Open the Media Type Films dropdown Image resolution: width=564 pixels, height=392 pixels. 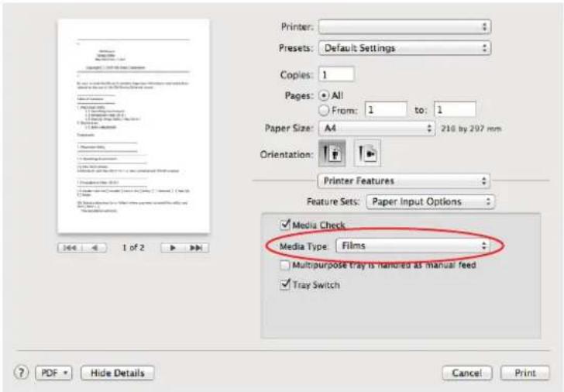point(413,246)
